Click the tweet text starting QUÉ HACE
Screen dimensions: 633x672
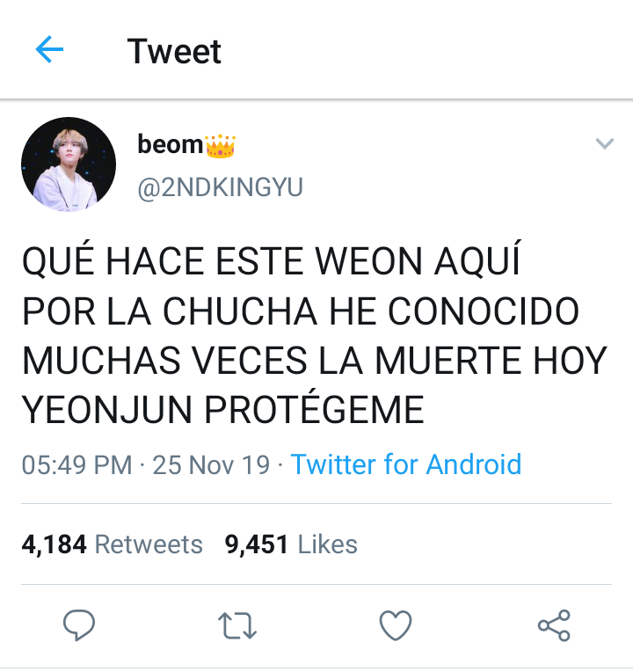[x=315, y=335]
